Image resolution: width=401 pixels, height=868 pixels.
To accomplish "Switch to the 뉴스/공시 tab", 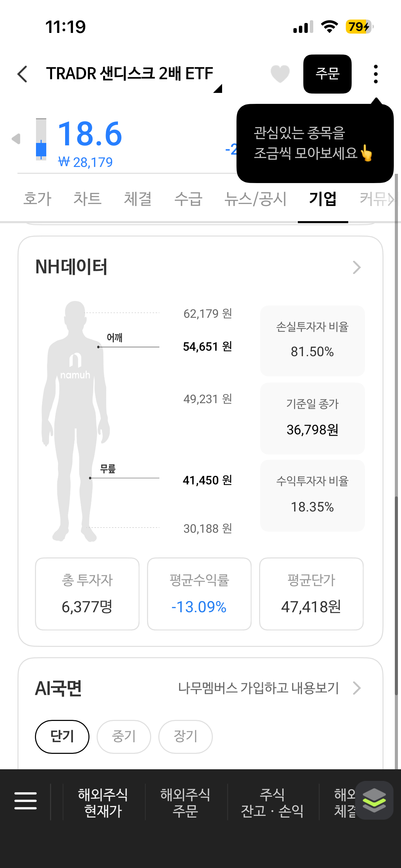I will click(x=255, y=199).
